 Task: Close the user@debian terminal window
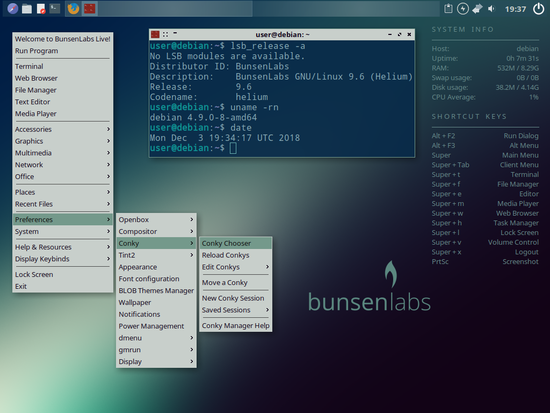[x=409, y=34]
